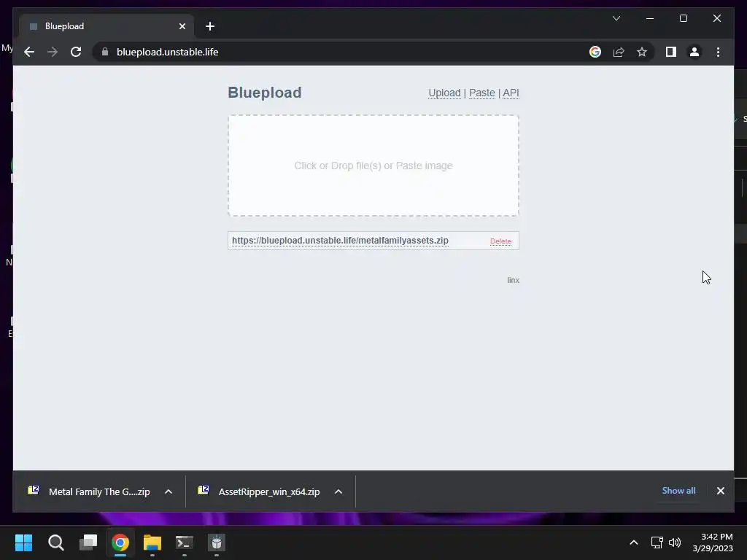The height and width of the screenshot is (560, 747).
Task: Open terminal app on taskbar
Action: click(x=185, y=542)
